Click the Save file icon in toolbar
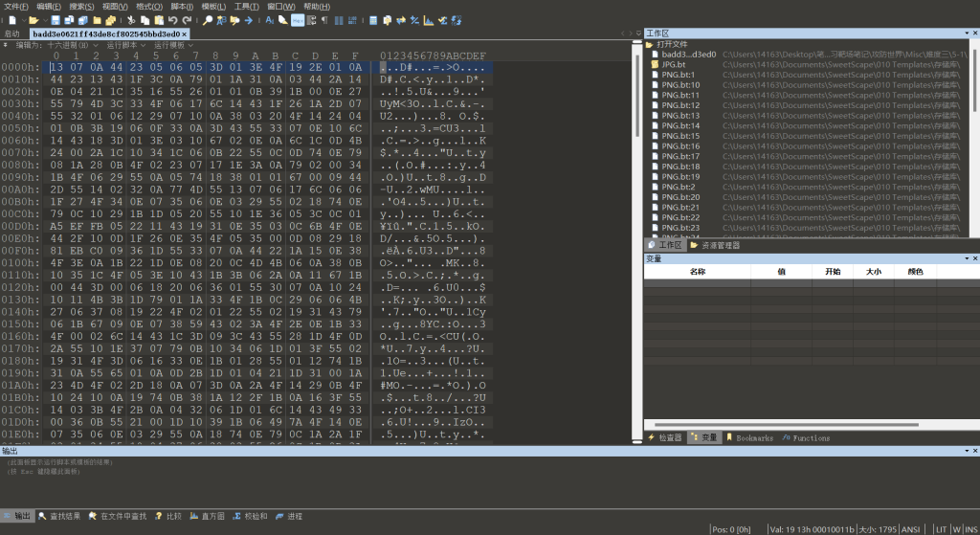This screenshot has height=535, width=980. (56, 19)
